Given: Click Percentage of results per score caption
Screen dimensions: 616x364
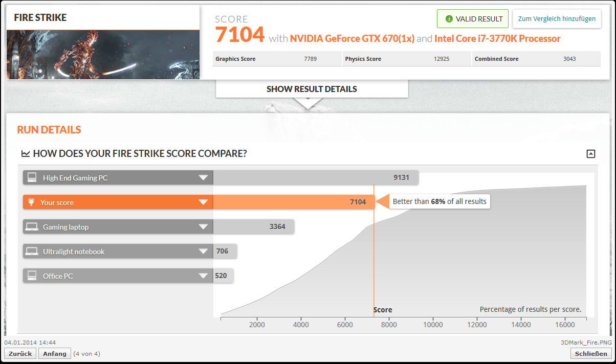Looking at the screenshot, I should pos(531,309).
